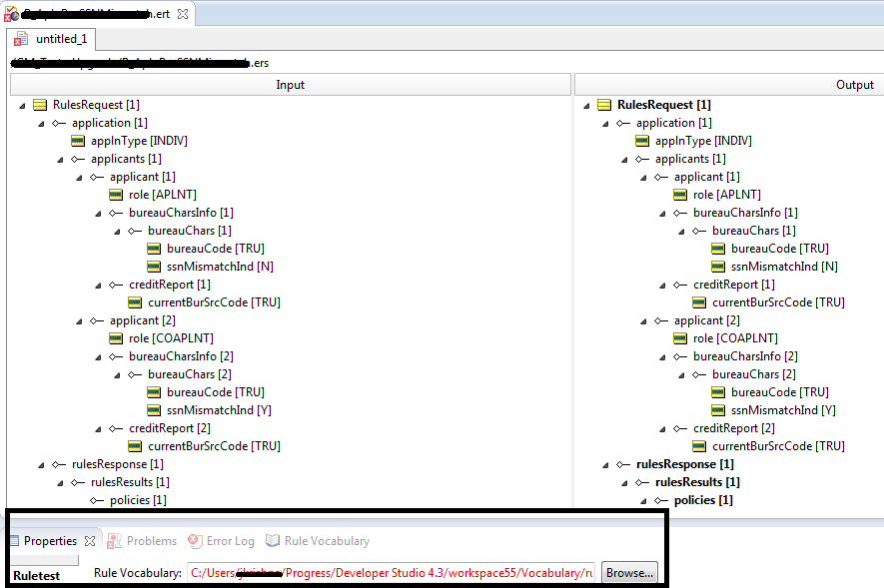Viewport: 884px width, 588px height.
Task: Click the untitled_1 testsheet icon
Action: [21, 39]
